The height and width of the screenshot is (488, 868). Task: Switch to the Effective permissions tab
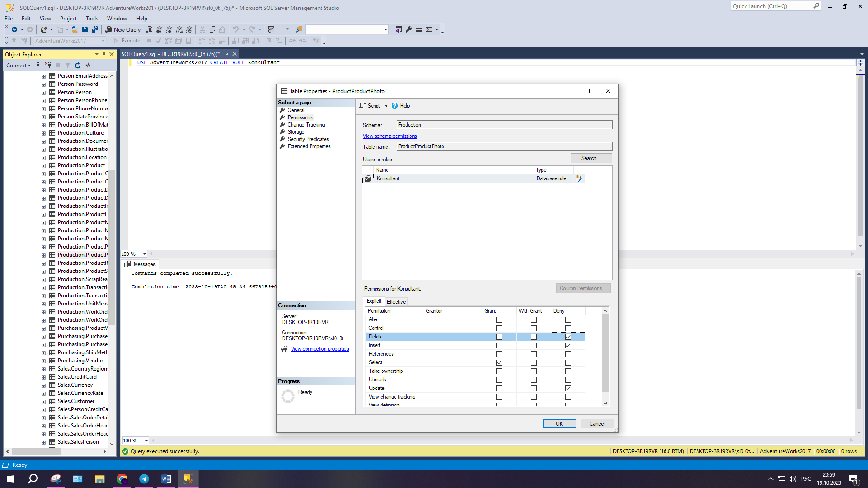point(396,302)
